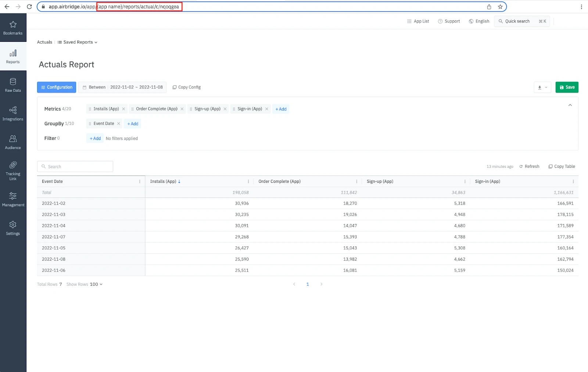Open the Audience sidebar section
The image size is (588, 372).
(x=13, y=142)
